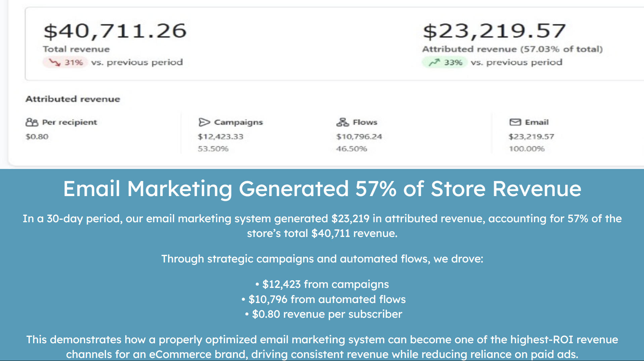644x361 pixels.
Task: Click the red downward trend arrow
Action: (x=54, y=62)
